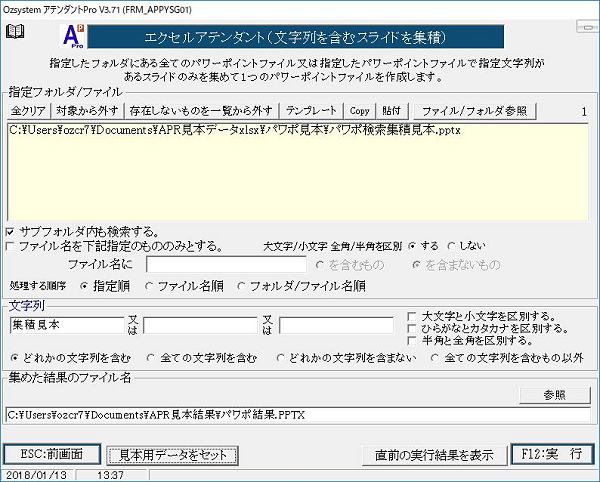Enable ひらがなとカタカナを区別する checkbox
Viewport: 600px width, 482px height.
coord(414,329)
